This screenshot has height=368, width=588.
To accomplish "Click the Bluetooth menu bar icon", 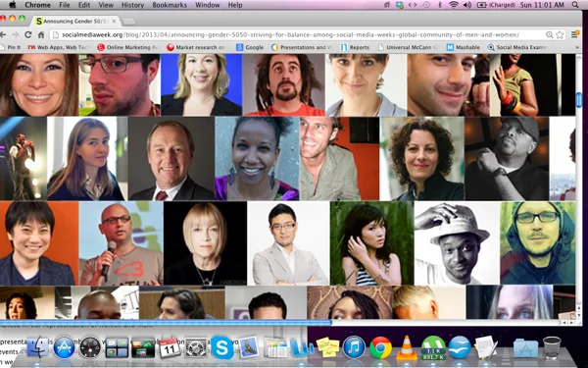I will [440, 5].
